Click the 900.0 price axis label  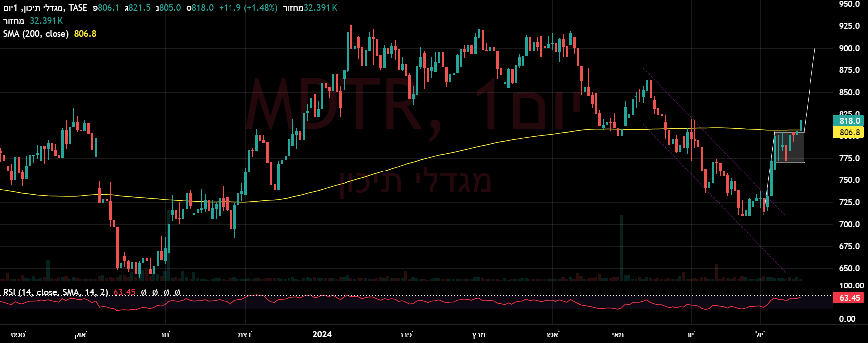[849, 48]
